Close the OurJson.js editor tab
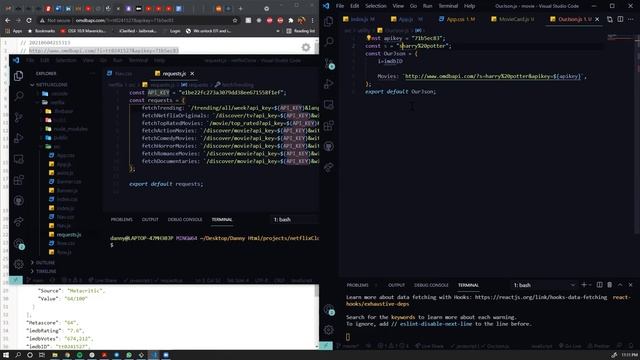The height and width of the screenshot is (360, 640). pyautogui.click(x=597, y=19)
